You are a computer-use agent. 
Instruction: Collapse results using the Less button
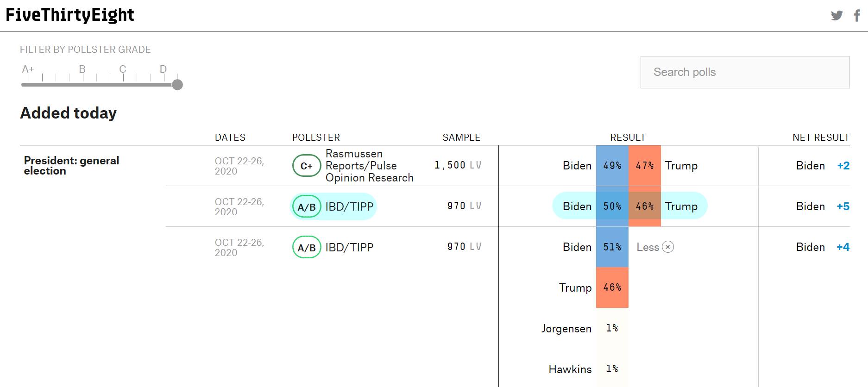click(x=655, y=247)
